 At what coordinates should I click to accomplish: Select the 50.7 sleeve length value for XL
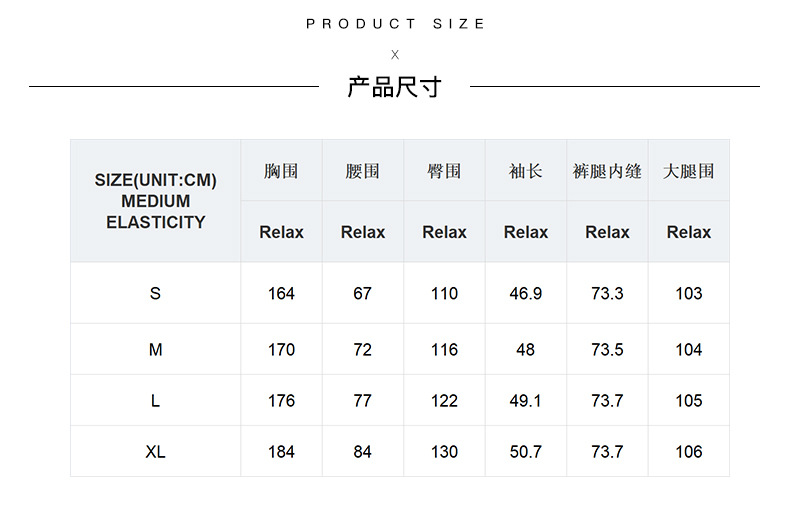(525, 451)
